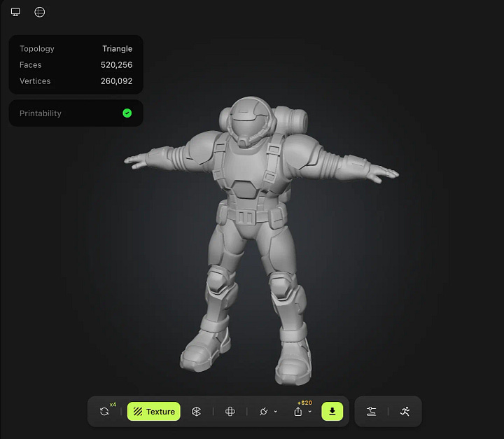
Task: Click the Texture button
Action: point(153,411)
